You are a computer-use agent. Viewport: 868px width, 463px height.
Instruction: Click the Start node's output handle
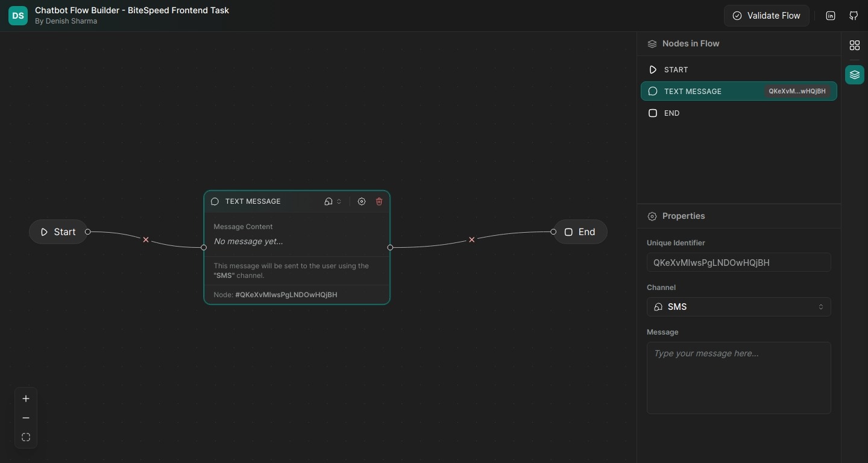pos(88,232)
